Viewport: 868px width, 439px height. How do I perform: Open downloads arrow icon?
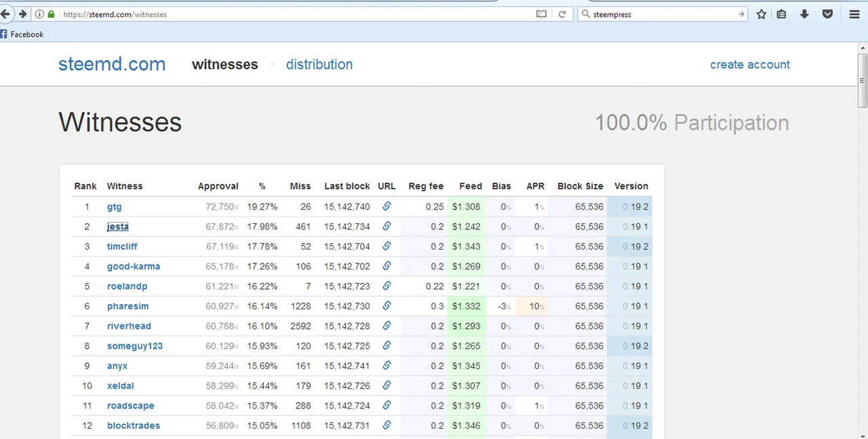tap(804, 14)
